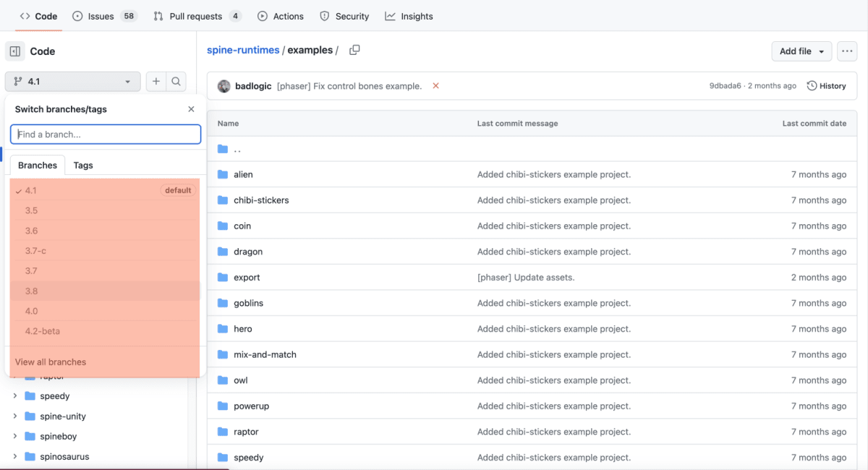Expand the spine-unity folder in the tree
The image size is (868, 470).
(x=15, y=416)
